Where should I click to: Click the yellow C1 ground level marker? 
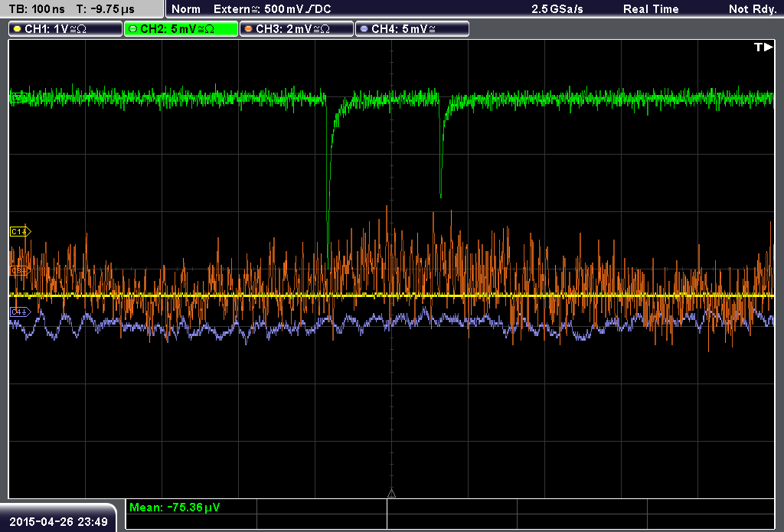pos(20,231)
